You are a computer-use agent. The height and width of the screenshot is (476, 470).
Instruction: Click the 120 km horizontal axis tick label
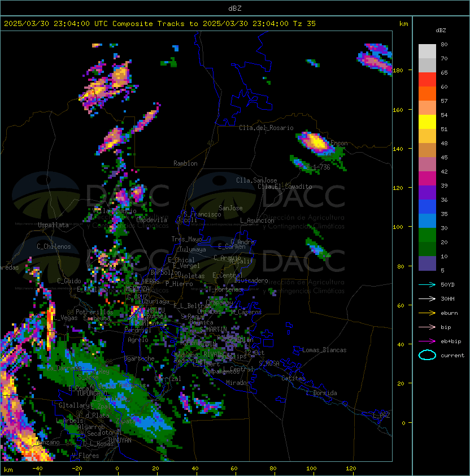pos(351,469)
